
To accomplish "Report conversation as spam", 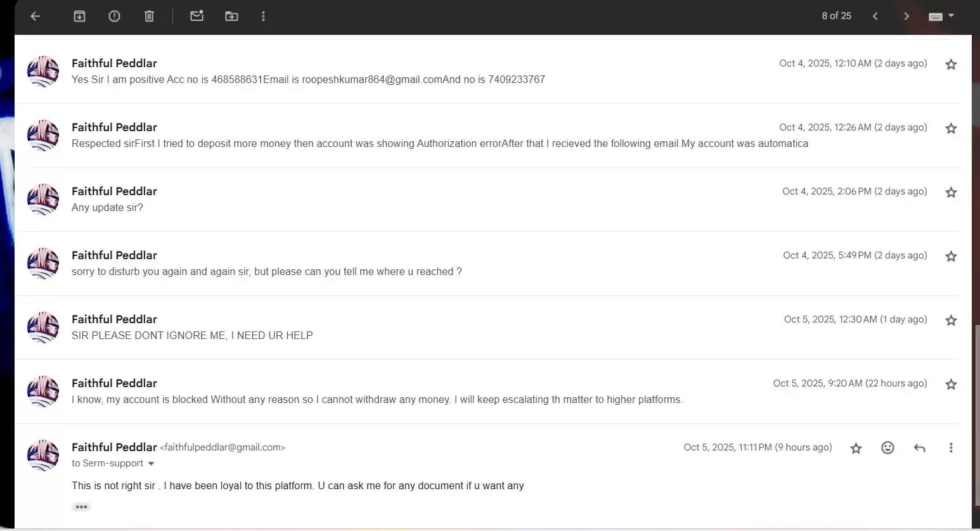I will pos(114,16).
